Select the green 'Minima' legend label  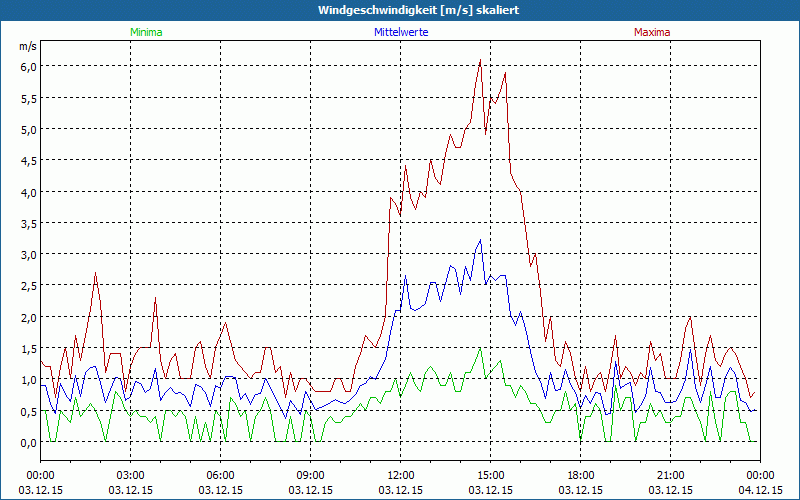146,32
